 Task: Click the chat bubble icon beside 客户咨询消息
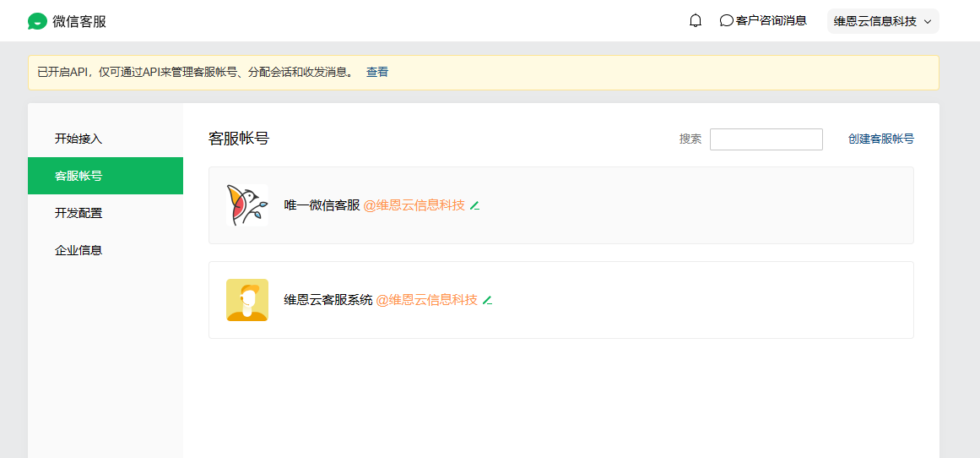pyautogui.click(x=726, y=20)
